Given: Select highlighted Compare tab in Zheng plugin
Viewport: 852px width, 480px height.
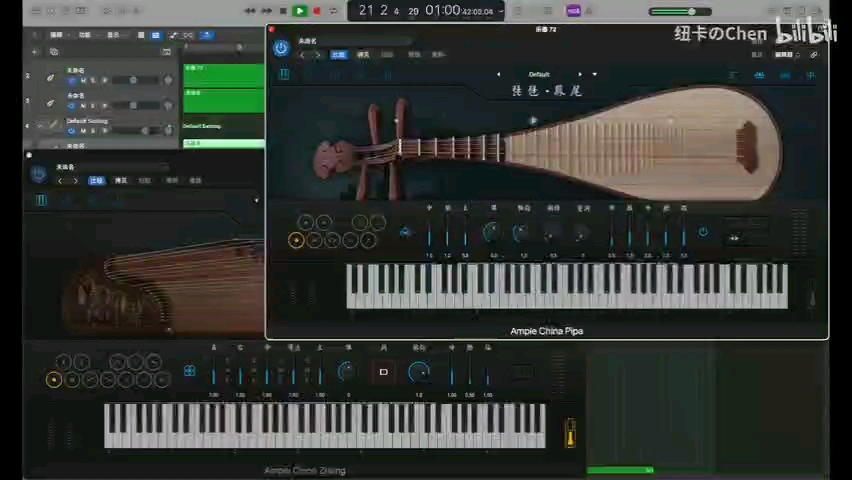Looking at the screenshot, I should click(96, 180).
